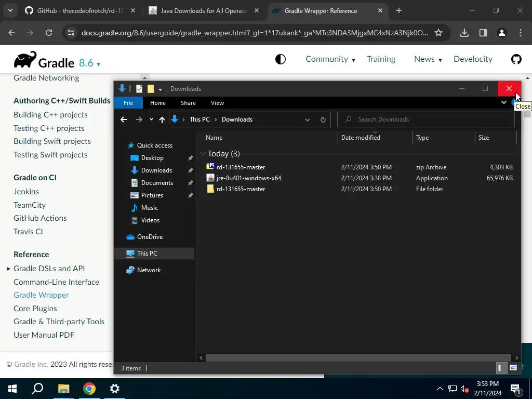The width and height of the screenshot is (532, 399).
Task: Open the Training link
Action: [x=381, y=59]
